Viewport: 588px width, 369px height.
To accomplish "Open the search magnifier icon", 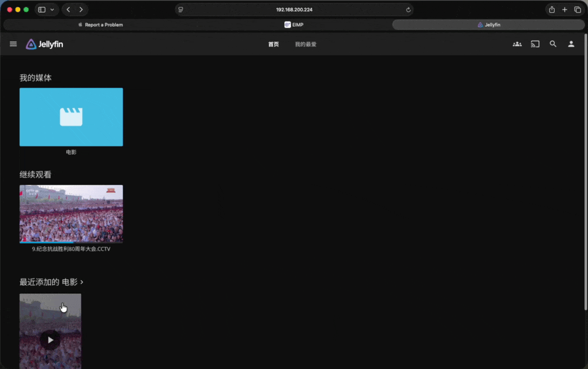I will (553, 44).
